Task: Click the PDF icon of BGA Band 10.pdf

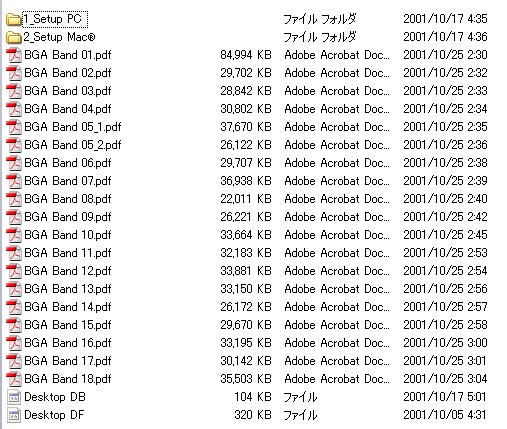Action: point(14,235)
